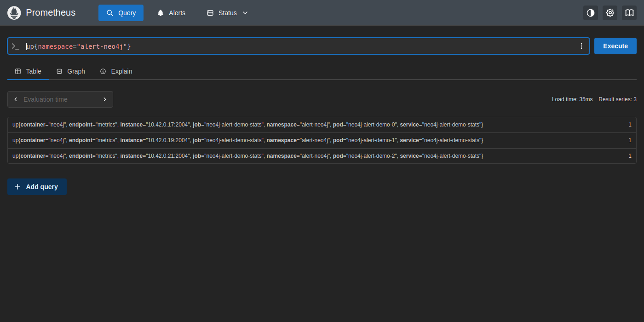
Task: Toggle the dark/light theme icon
Action: coord(591,13)
